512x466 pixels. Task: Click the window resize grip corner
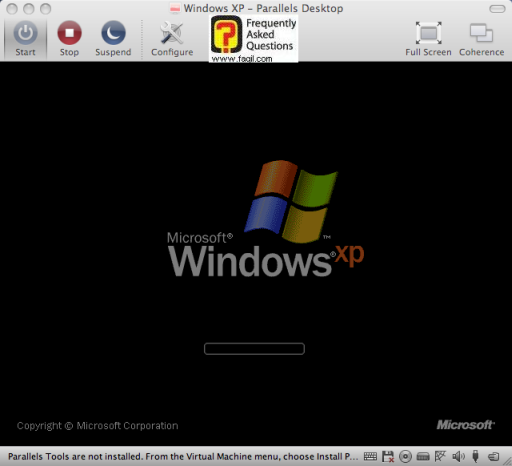(x=508, y=461)
